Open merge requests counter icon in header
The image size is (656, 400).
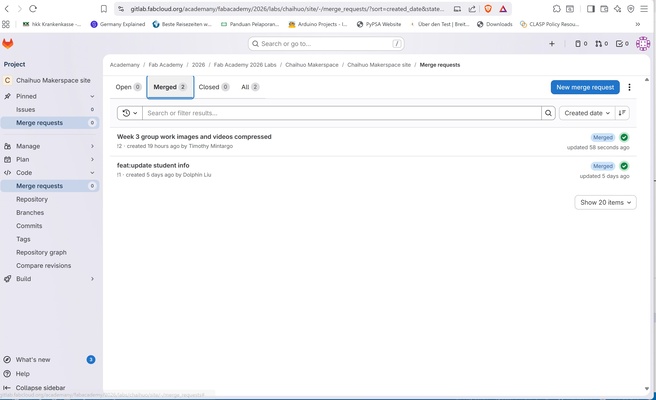tap(601, 44)
